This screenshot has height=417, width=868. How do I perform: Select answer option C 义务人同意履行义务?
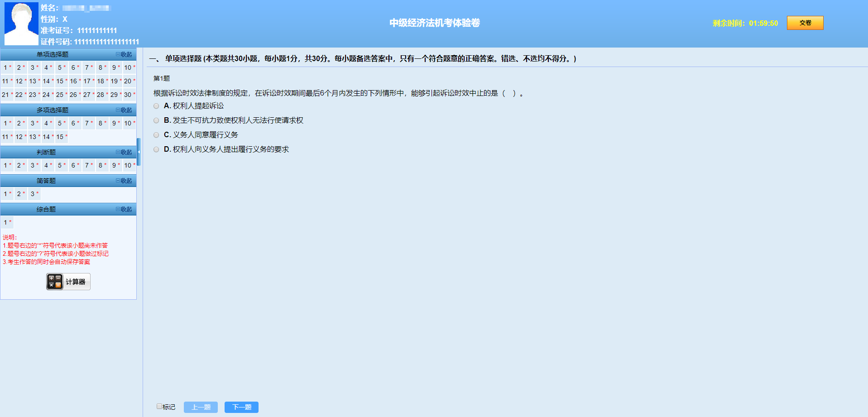coord(156,135)
